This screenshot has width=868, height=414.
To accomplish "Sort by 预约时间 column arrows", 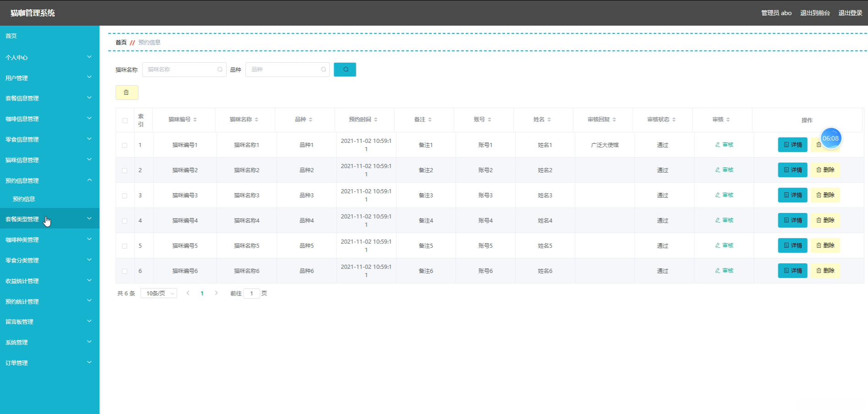I will click(x=376, y=120).
